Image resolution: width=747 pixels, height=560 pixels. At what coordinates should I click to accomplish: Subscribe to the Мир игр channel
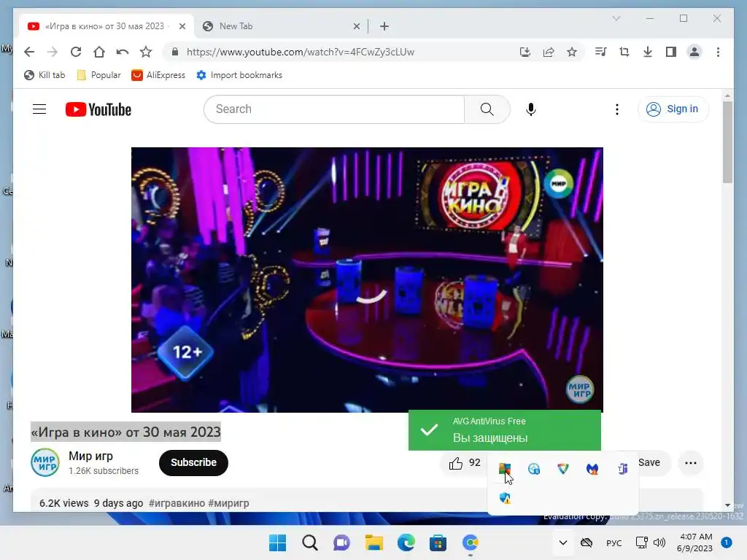click(x=193, y=462)
